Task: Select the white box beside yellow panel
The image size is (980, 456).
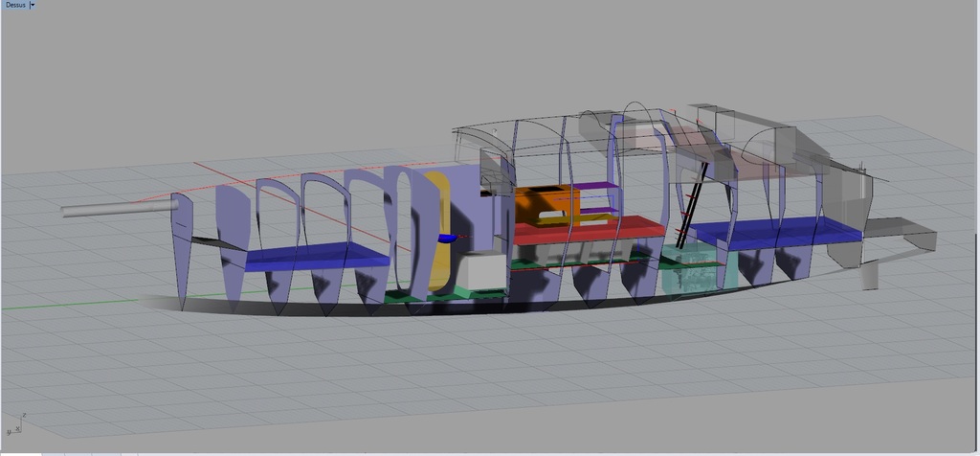Action: click(x=480, y=272)
